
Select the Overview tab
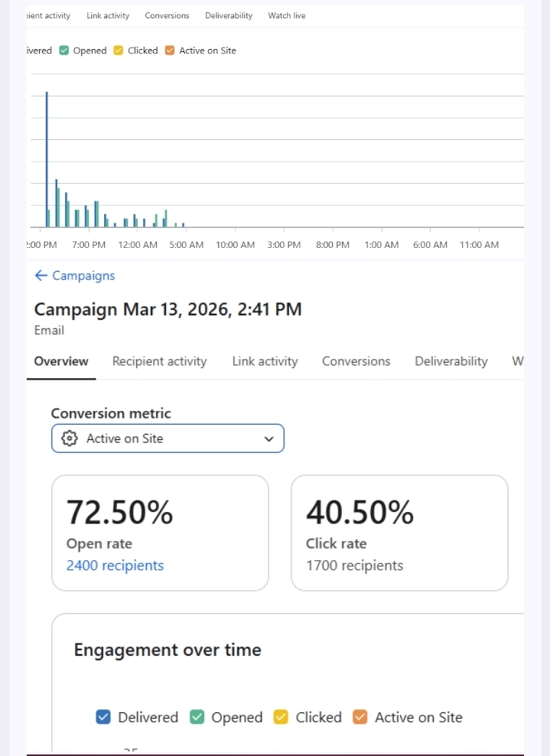pyautogui.click(x=61, y=361)
